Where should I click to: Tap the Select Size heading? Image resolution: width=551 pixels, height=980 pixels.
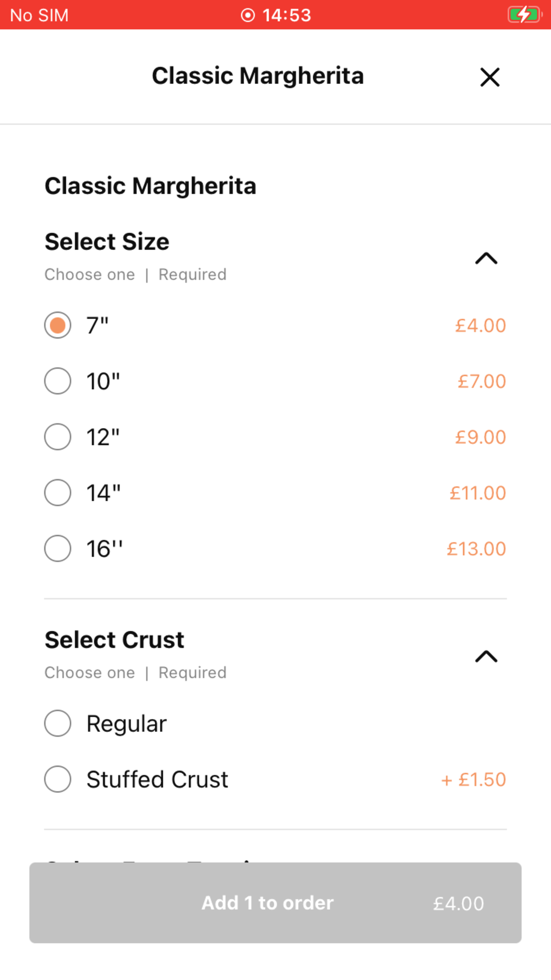[x=107, y=242]
